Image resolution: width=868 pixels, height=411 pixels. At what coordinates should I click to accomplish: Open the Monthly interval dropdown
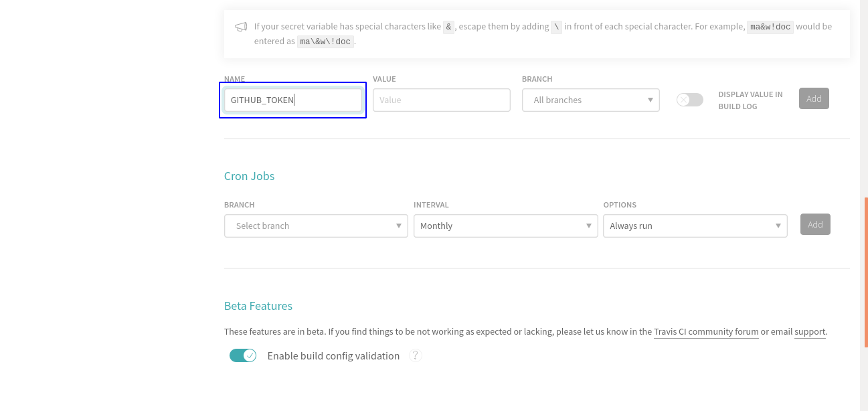[x=505, y=226]
